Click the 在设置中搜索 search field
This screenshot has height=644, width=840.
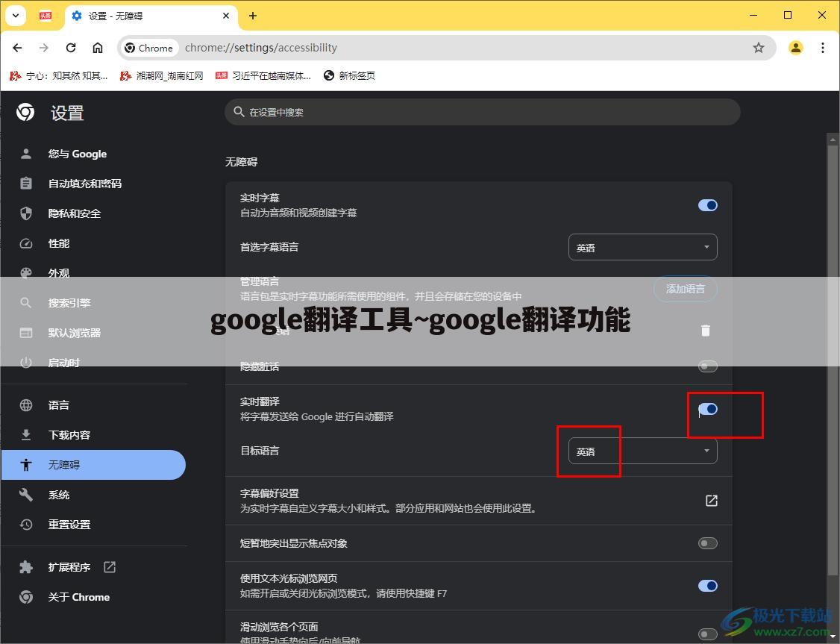(482, 112)
